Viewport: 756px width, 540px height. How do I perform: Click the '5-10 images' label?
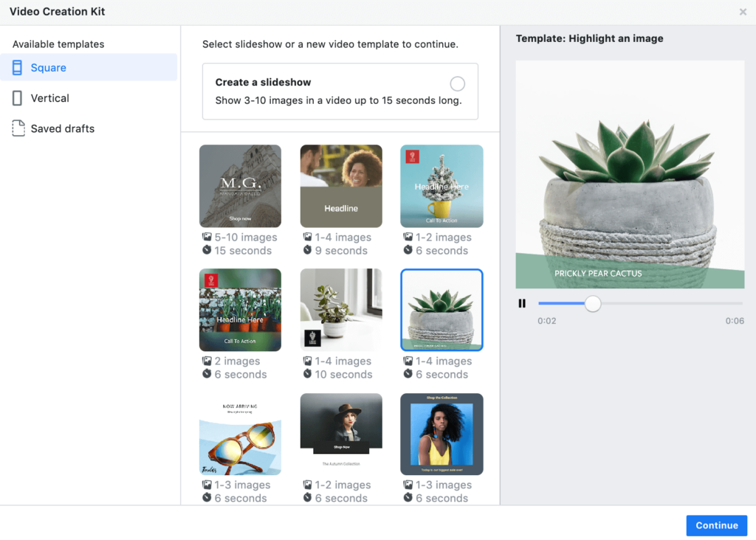[246, 238]
